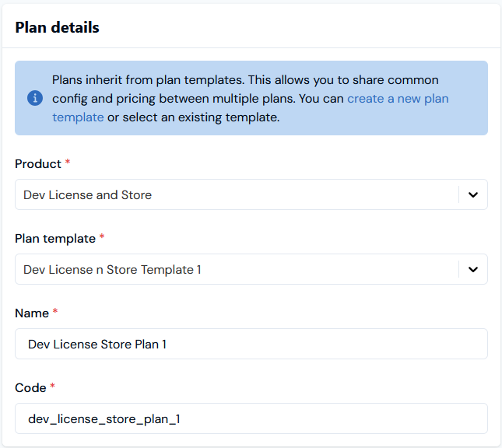
Task: Click the Name field label
Action: pos(32,313)
